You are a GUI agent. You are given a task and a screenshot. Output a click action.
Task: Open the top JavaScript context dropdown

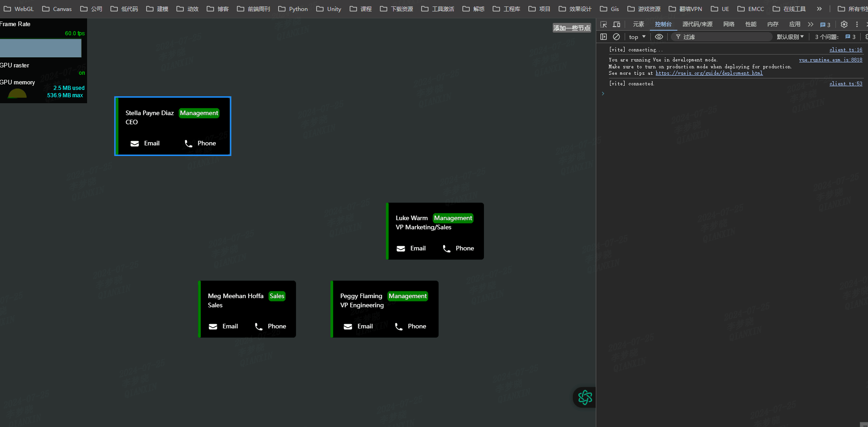tap(637, 37)
